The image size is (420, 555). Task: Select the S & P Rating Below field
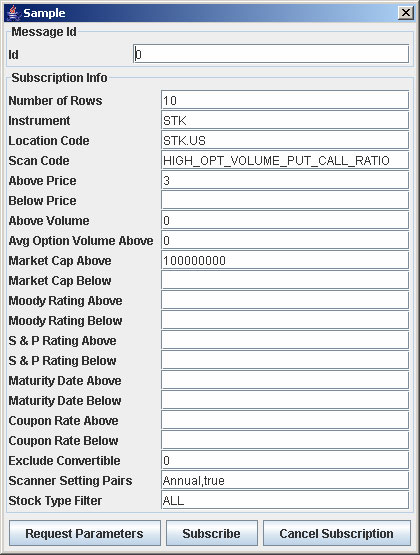[285, 360]
